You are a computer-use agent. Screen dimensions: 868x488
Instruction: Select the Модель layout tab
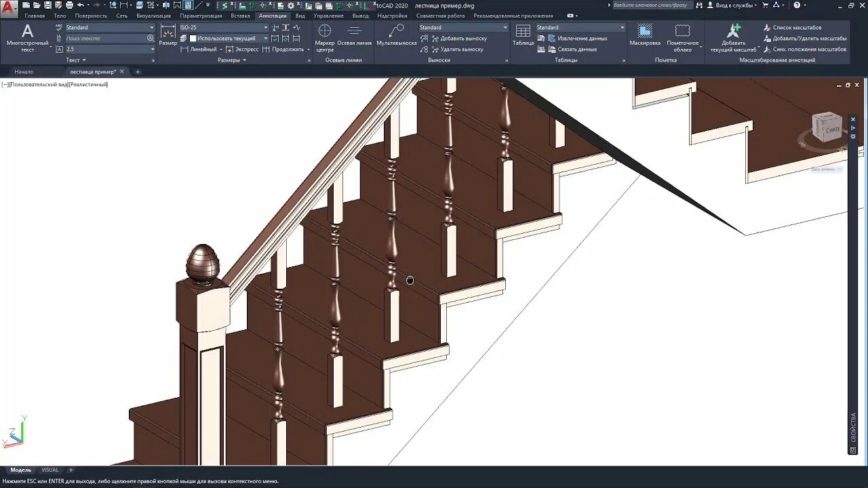(x=20, y=470)
